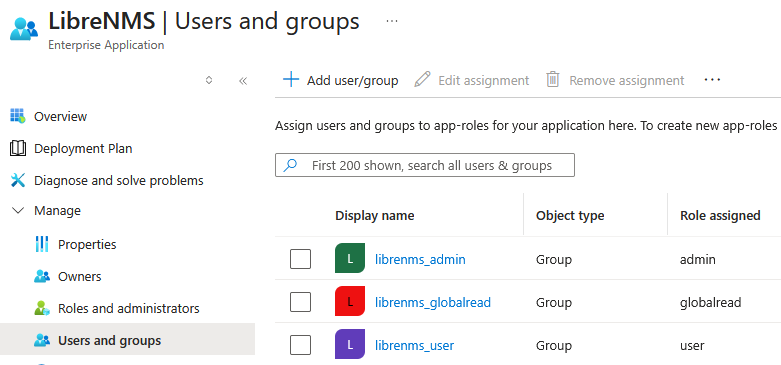Collapse the Manage section chevron

tap(17, 211)
